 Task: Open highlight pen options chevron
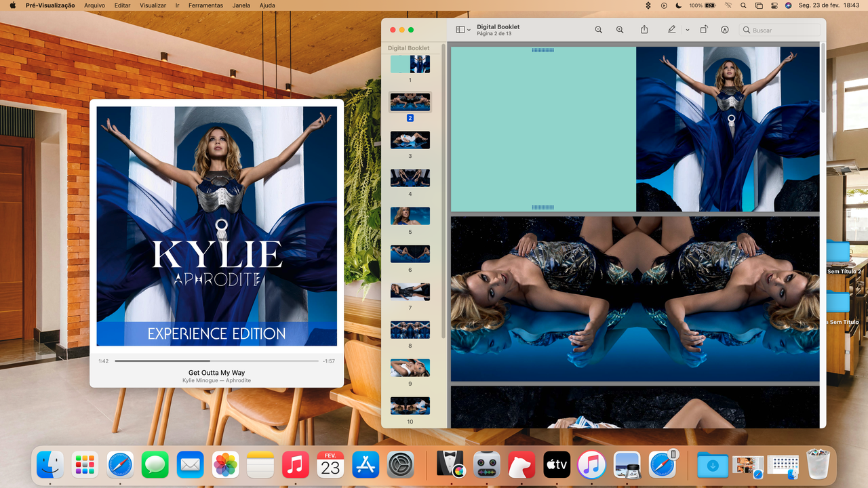(687, 30)
